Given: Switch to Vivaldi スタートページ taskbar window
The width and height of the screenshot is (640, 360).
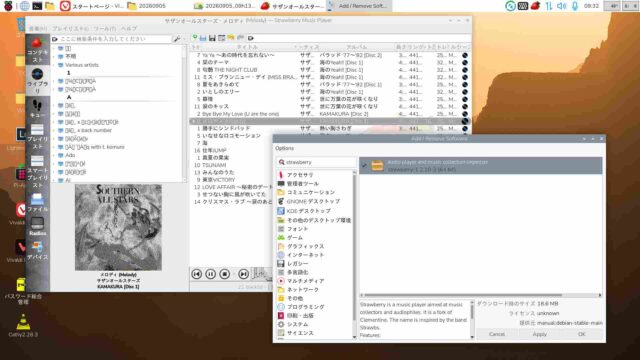Looking at the screenshot, I should 91,6.
